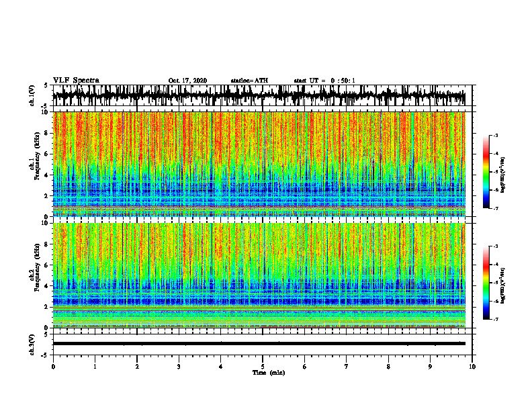Click the ch.2 spectrogram color scale bar
The width and height of the screenshot is (532, 411).
486,283
